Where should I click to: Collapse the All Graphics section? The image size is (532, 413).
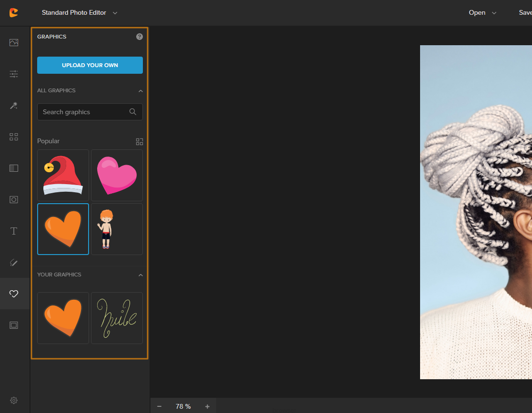(x=141, y=90)
